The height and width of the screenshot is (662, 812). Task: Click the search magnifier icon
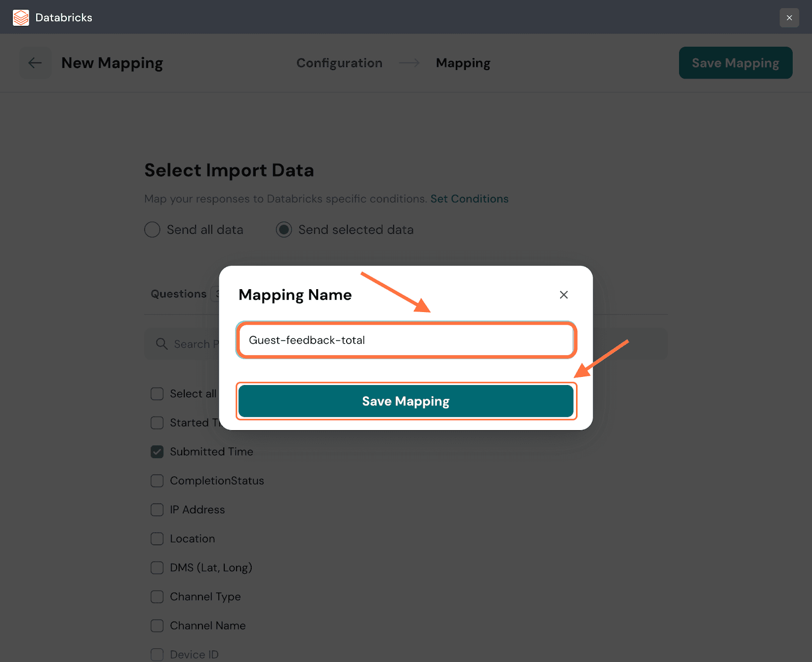tap(162, 344)
